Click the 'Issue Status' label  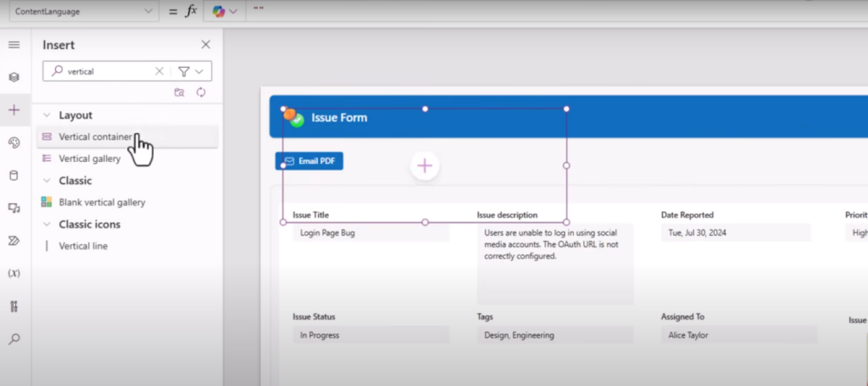tap(314, 316)
